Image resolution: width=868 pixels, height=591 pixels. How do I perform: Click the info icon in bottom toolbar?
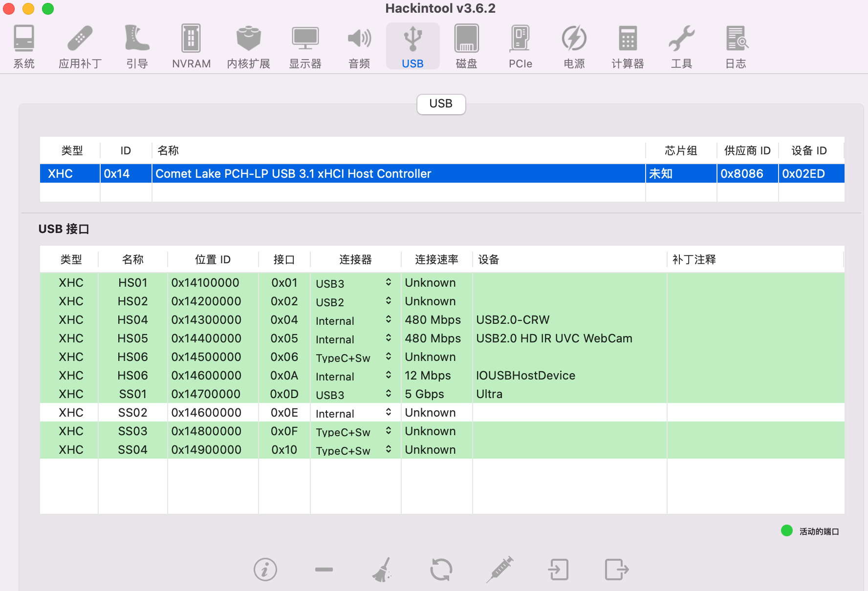click(x=265, y=570)
